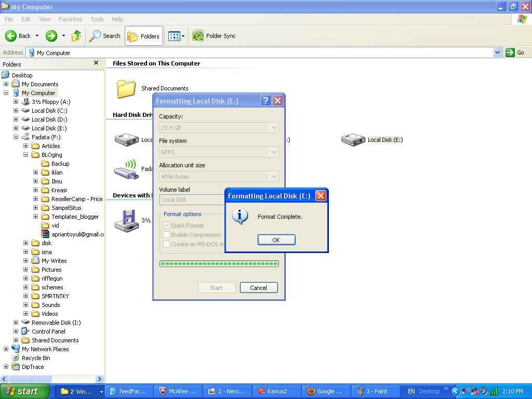Viewport: 532px width, 399px height.
Task: Open the Back button history dropdown arrow
Action: click(x=37, y=36)
